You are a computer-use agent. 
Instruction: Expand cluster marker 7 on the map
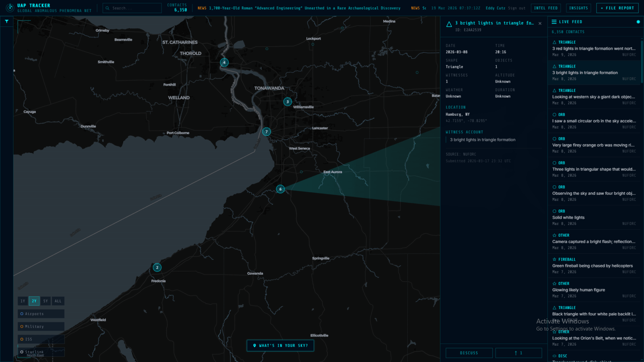click(x=266, y=131)
